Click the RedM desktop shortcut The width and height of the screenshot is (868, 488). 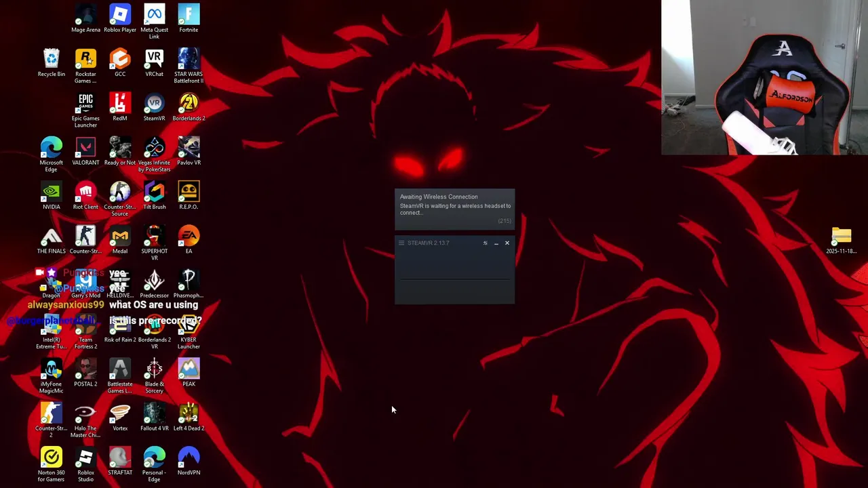pos(120,107)
